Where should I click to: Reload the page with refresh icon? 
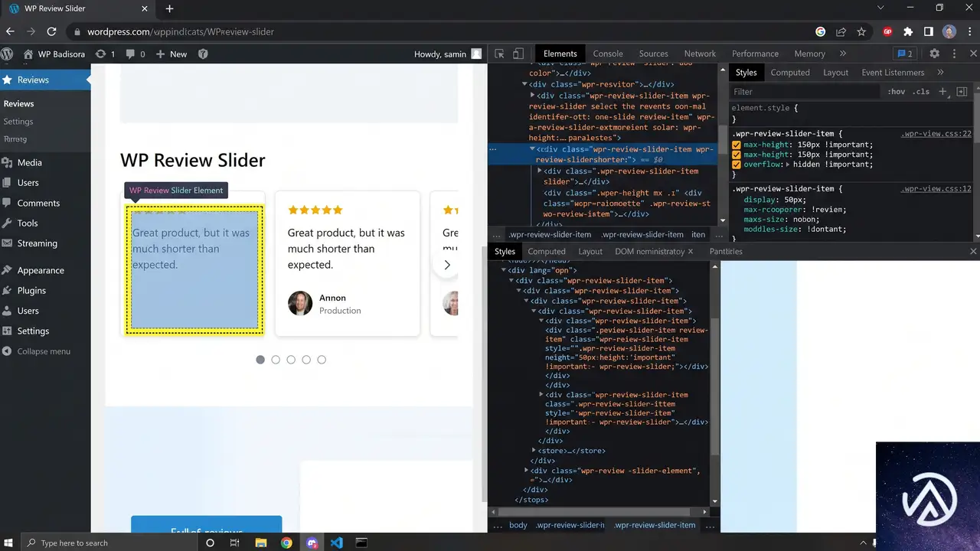coord(51,31)
